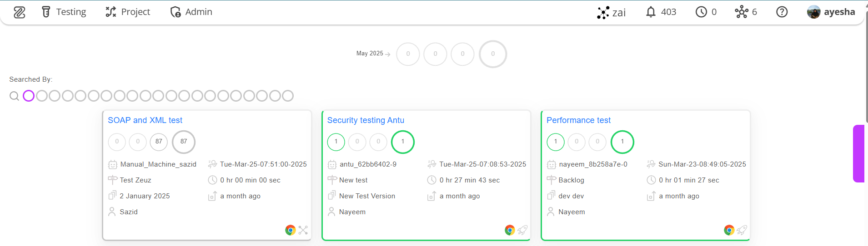The width and height of the screenshot is (868, 246).
Task: Click the nodes icon showing 6
Action: (x=746, y=12)
